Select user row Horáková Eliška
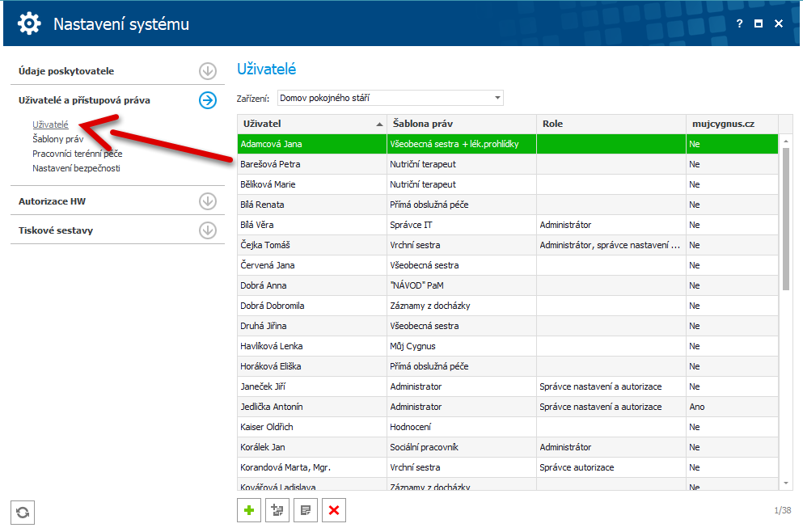Screen dimensions: 803x532 click(508, 366)
